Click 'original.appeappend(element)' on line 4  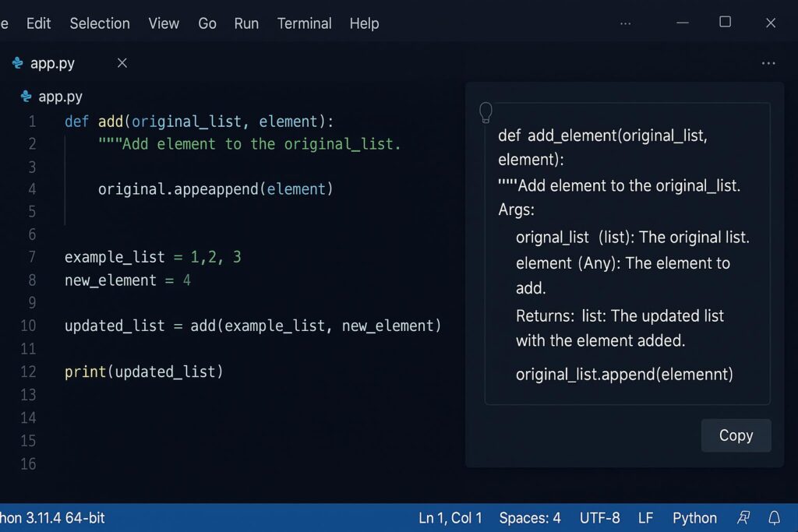[215, 189]
